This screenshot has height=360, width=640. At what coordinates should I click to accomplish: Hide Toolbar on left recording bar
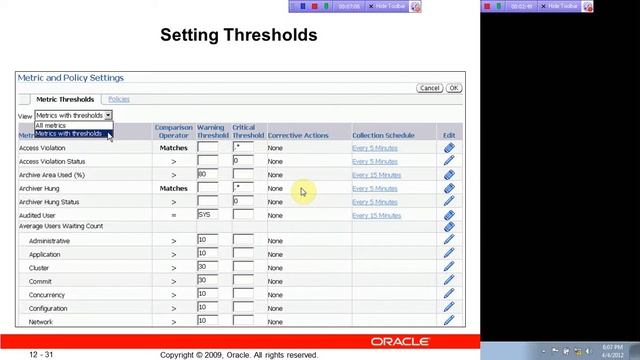(x=387, y=6)
